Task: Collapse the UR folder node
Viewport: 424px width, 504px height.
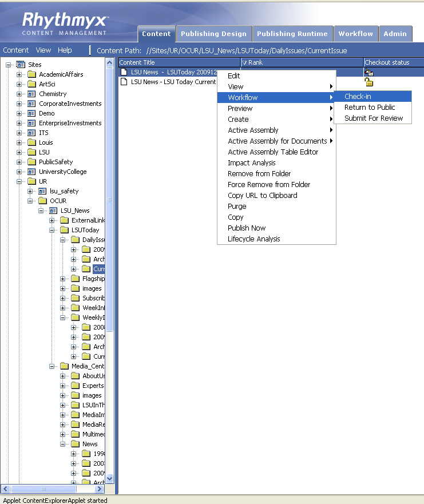Action: coord(19,181)
